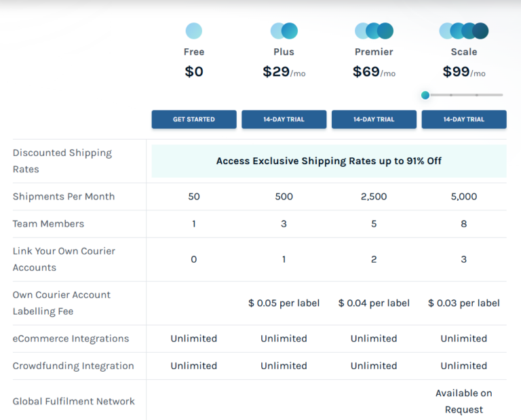
Task: Click the middle tick on Scale slider
Action: point(451,95)
